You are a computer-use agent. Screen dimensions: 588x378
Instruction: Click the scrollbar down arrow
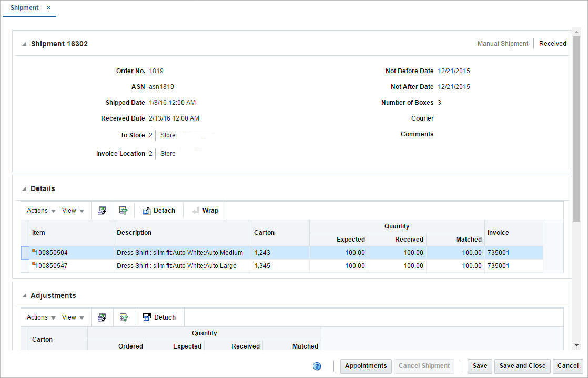pyautogui.click(x=576, y=346)
